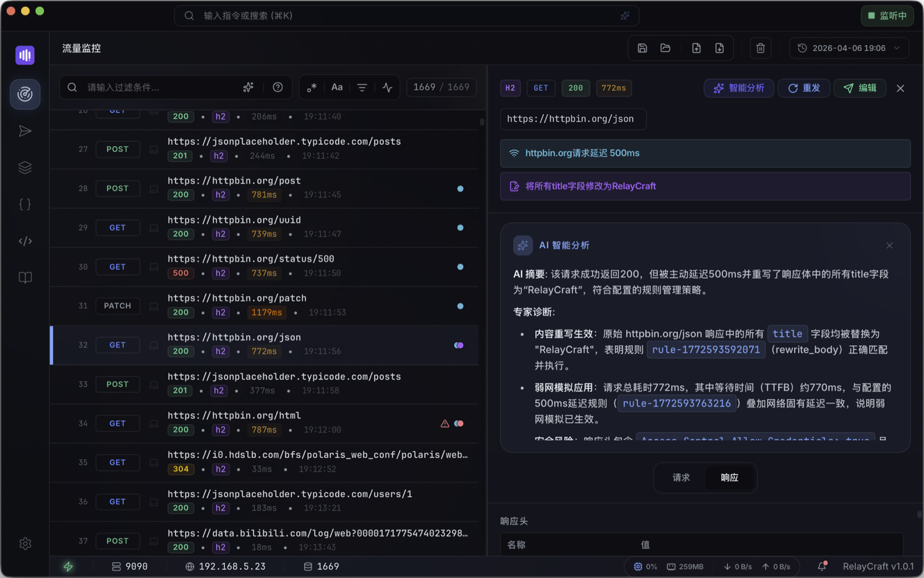This screenshot has height=578, width=924.
Task: Toggle the 监听中 listening status button
Action: tap(887, 16)
